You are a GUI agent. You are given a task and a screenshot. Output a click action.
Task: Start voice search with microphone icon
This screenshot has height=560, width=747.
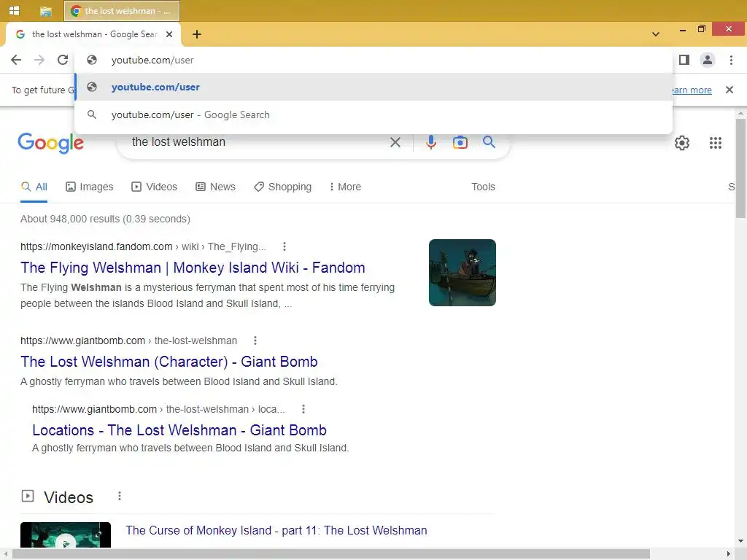430,142
